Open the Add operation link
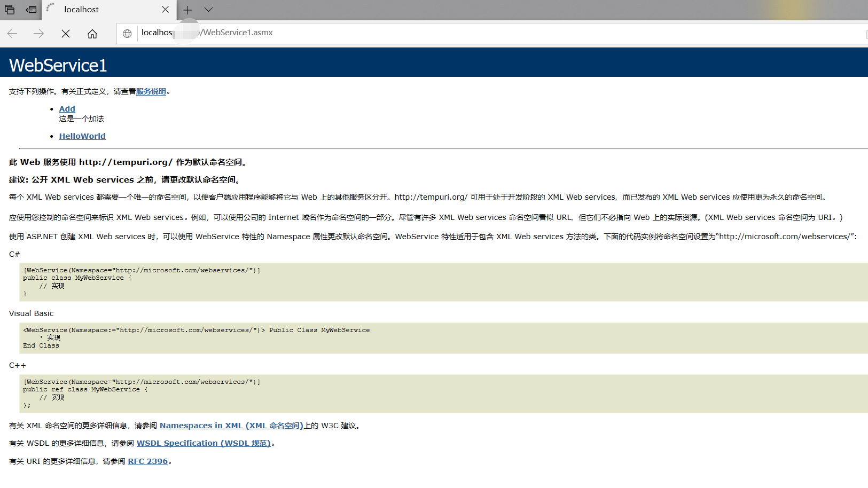Image resolution: width=868 pixels, height=488 pixels. point(67,108)
